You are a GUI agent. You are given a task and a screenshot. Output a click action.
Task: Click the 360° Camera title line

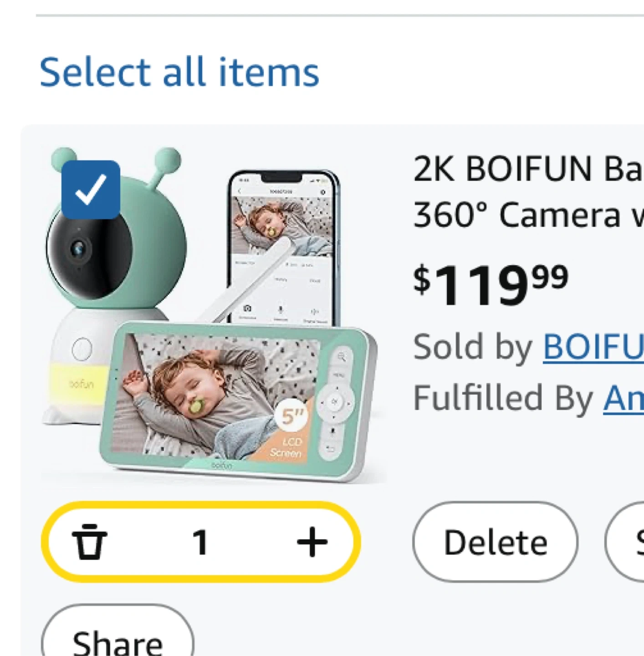coord(527,215)
